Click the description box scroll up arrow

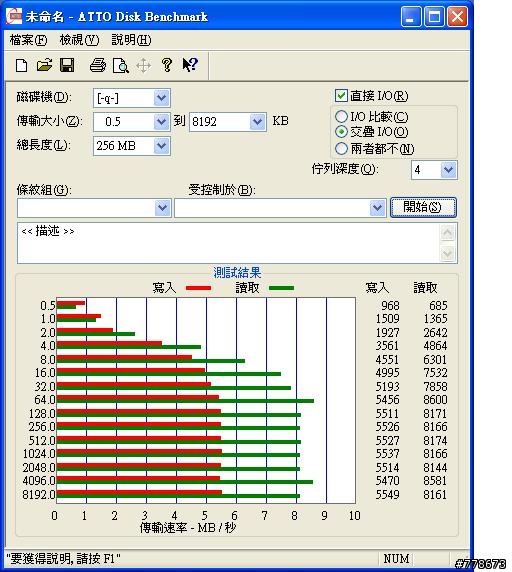(x=447, y=233)
